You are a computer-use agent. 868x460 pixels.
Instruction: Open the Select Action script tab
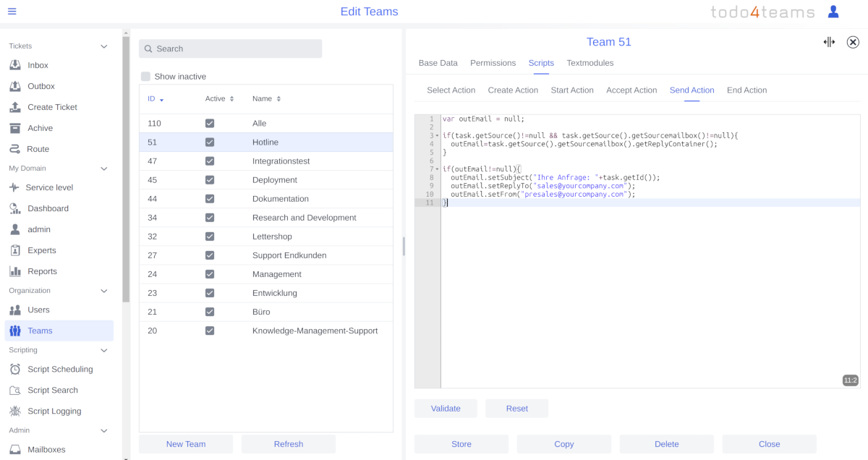coord(451,90)
